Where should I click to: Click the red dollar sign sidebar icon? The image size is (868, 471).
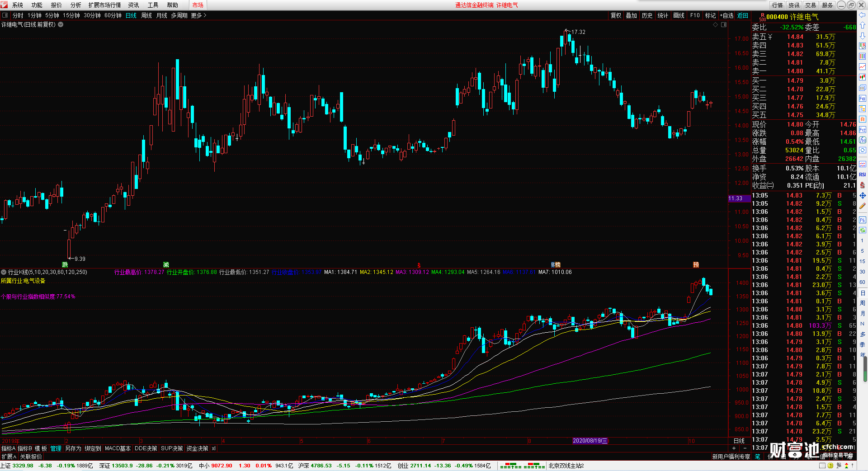click(x=862, y=185)
